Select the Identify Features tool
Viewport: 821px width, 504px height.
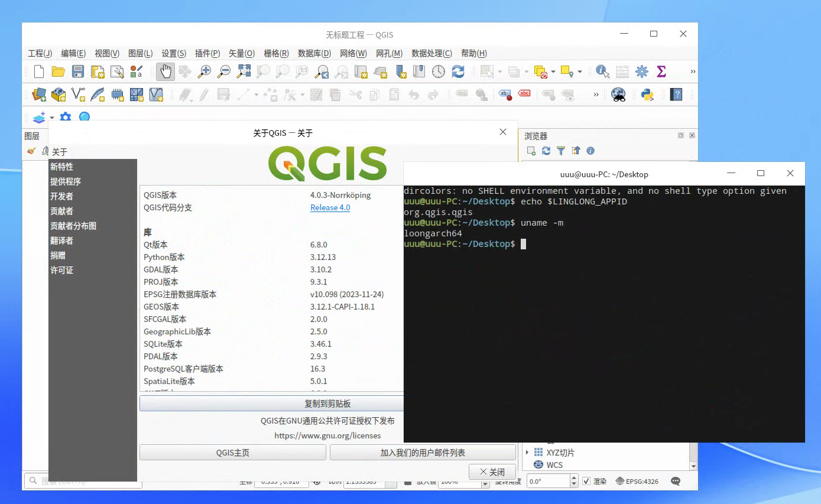(602, 71)
